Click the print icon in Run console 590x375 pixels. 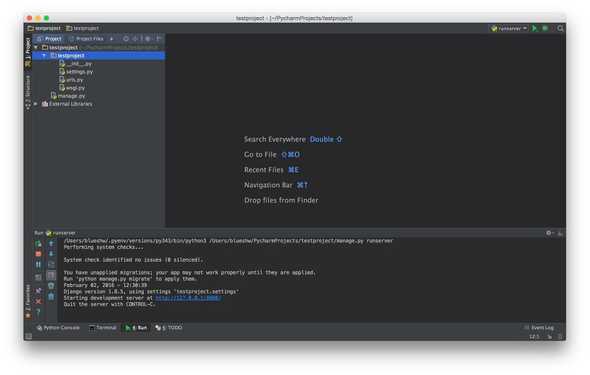point(51,286)
